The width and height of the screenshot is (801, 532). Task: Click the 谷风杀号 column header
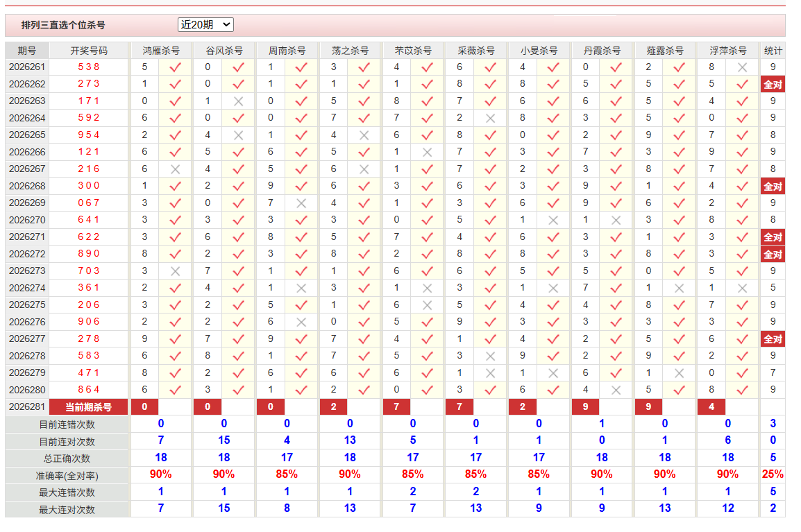tap(224, 51)
